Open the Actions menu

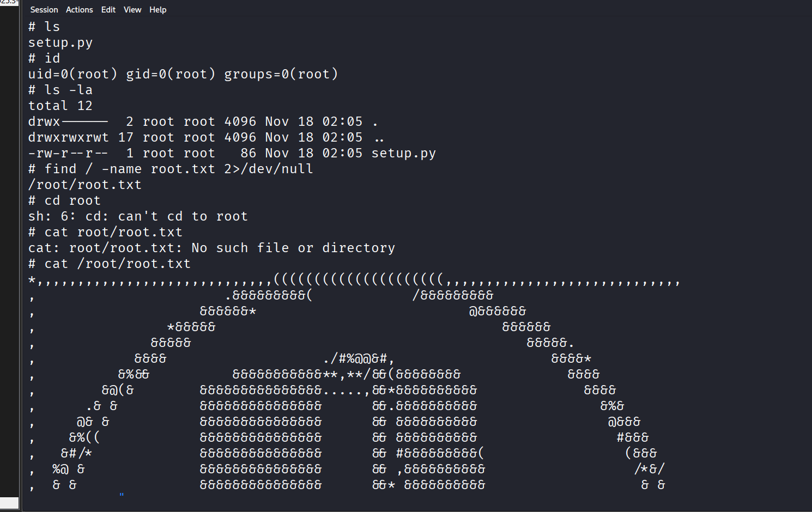pos(79,10)
